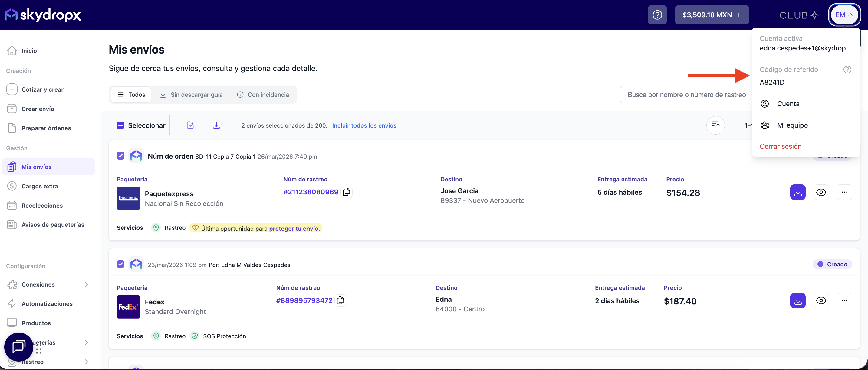The height and width of the screenshot is (370, 868).
Task: Uncheck the Fedex shipment checkbox
Action: click(121, 264)
